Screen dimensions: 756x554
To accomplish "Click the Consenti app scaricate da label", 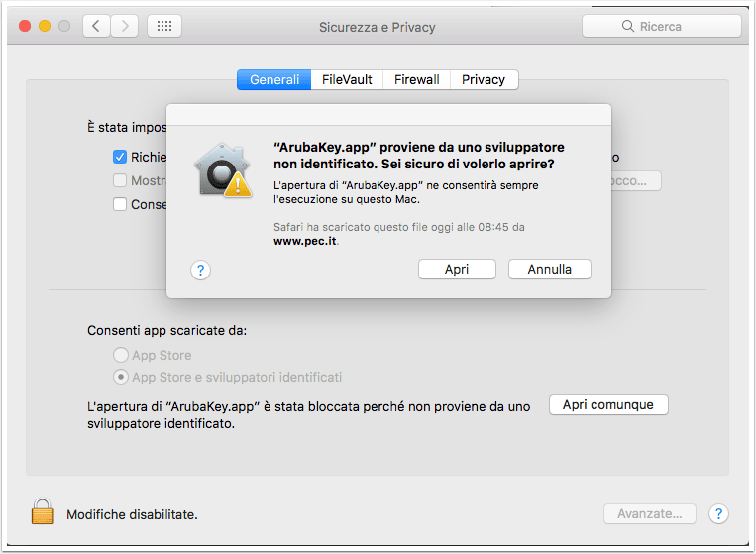I will coord(166,331).
